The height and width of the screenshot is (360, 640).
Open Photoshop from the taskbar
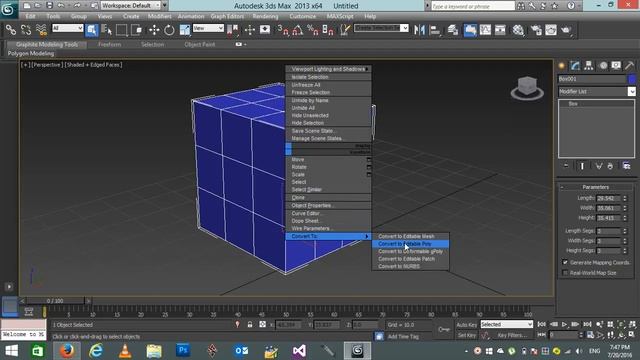pyautogui.click(x=183, y=351)
